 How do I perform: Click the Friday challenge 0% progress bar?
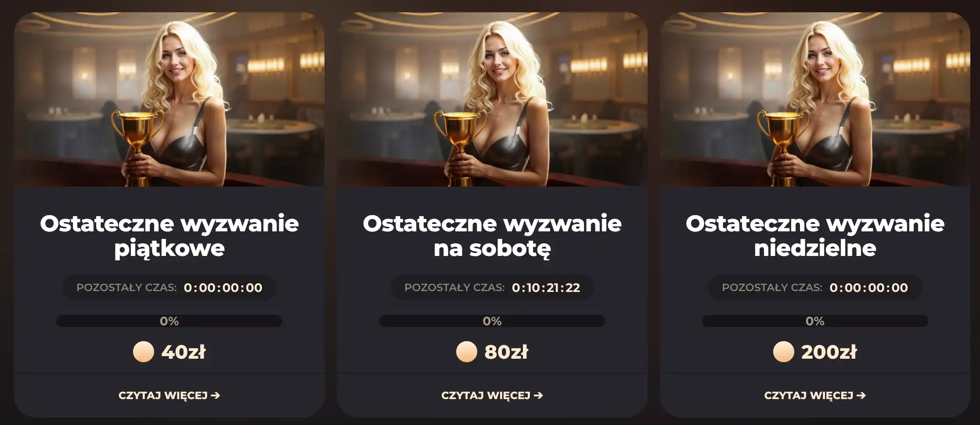point(169,321)
